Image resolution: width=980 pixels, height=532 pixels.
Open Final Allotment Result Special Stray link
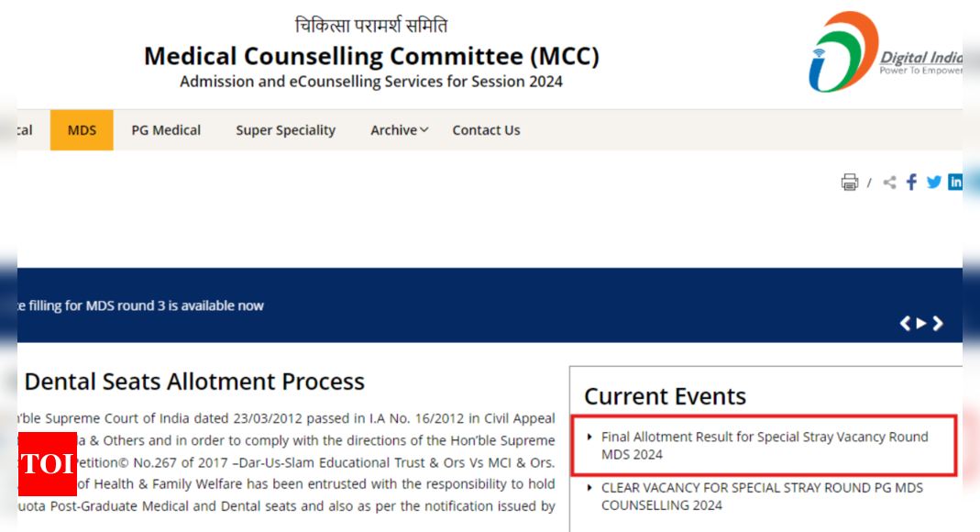[x=765, y=445]
